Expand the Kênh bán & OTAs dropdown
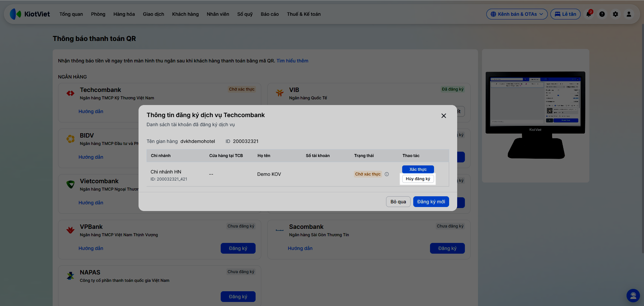This screenshot has width=644, height=306. tap(517, 14)
